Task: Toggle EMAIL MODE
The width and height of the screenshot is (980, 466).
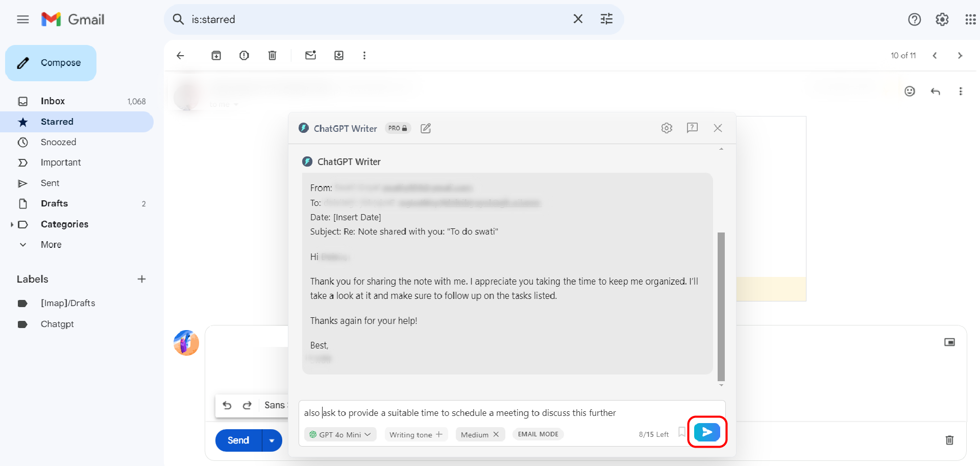Action: tap(538, 434)
